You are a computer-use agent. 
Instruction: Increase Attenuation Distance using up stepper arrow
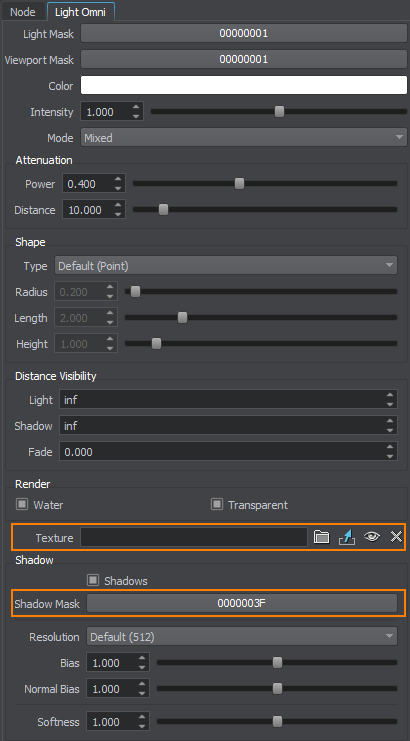(118, 205)
